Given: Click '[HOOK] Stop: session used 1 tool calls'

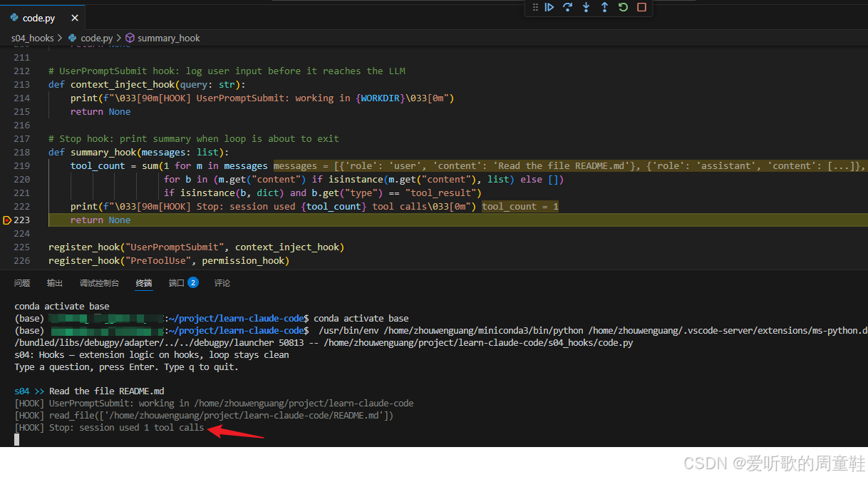Looking at the screenshot, I should [109, 428].
